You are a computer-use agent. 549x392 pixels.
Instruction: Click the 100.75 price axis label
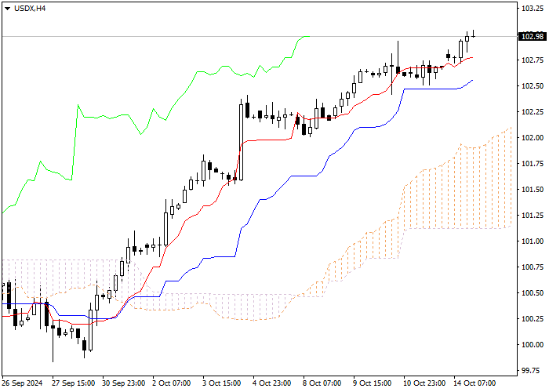point(533,267)
